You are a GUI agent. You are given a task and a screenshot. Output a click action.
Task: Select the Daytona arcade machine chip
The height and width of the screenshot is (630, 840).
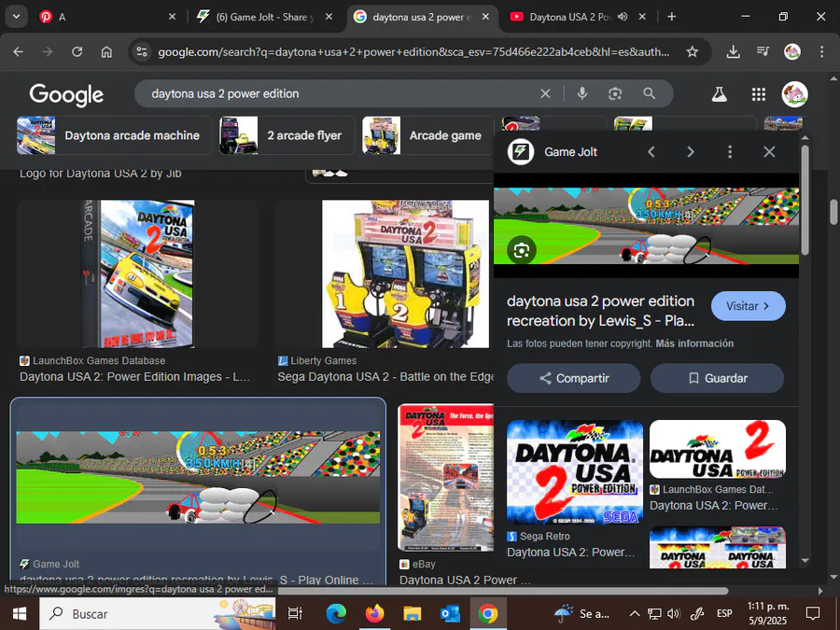[x=114, y=135]
